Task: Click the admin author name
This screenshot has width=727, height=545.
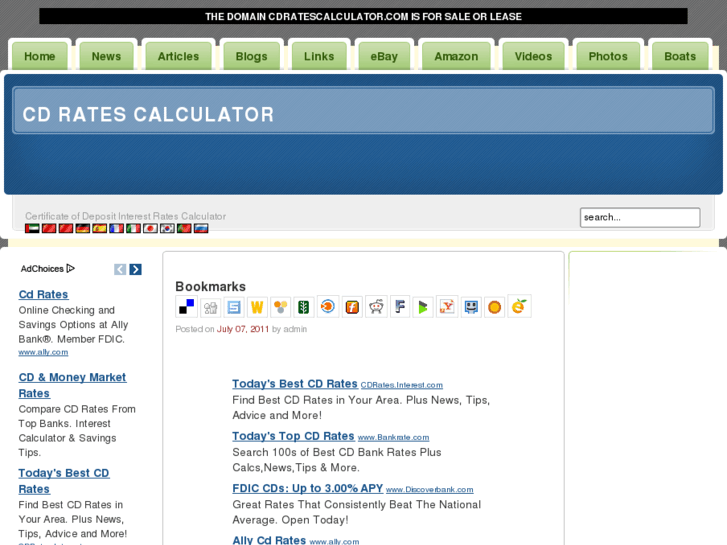Action: point(295,329)
